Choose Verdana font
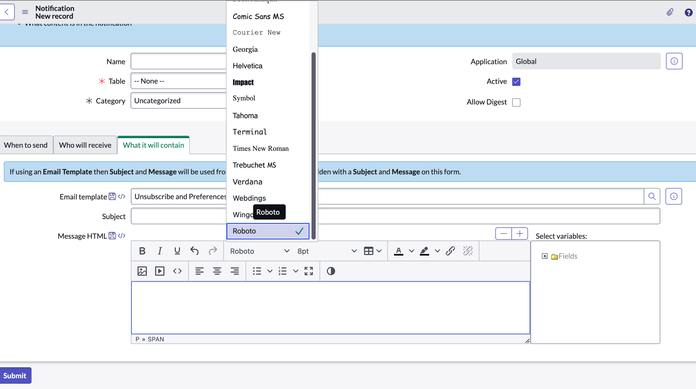This screenshot has width=696, height=389. pos(268,182)
